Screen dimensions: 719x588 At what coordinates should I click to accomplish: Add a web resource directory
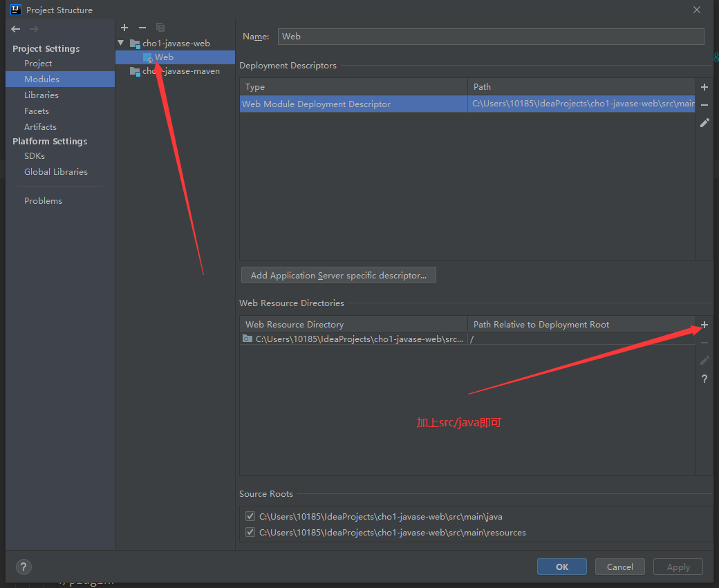(x=704, y=325)
